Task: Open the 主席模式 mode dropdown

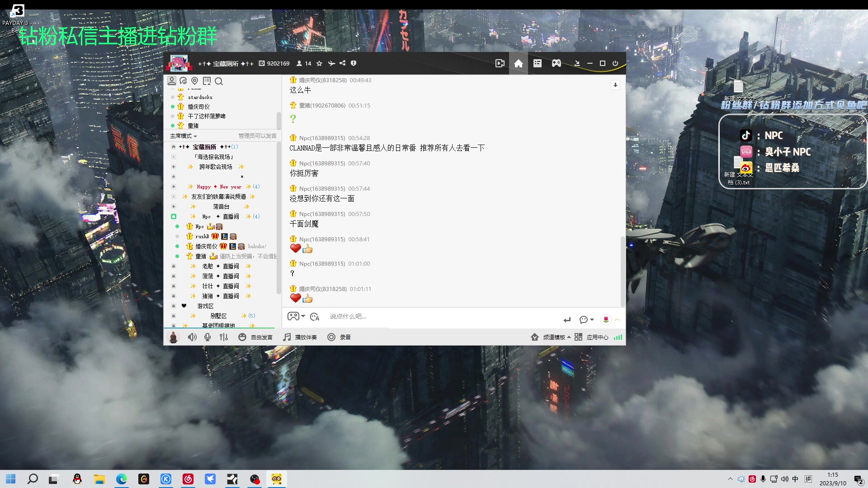Action: (183, 136)
